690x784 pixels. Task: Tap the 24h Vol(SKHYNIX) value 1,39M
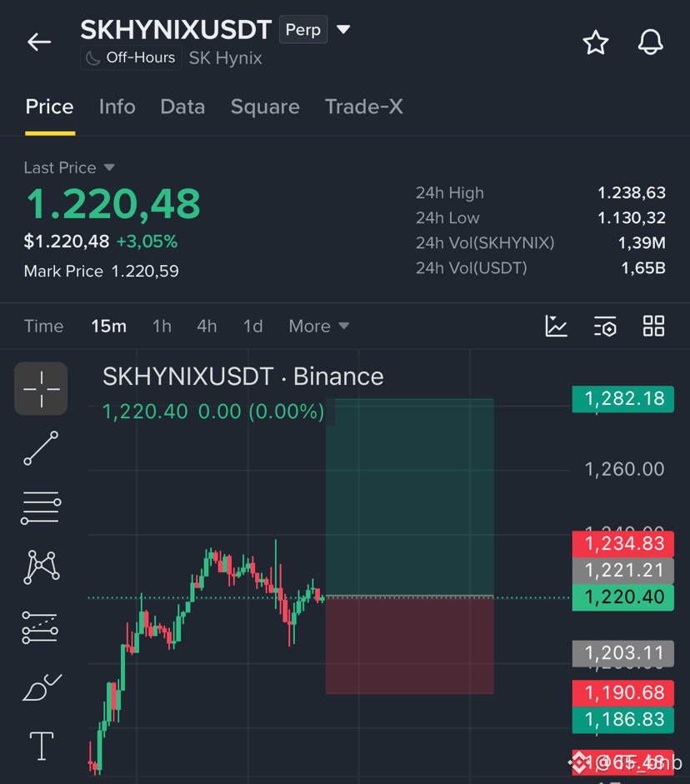[642, 243]
